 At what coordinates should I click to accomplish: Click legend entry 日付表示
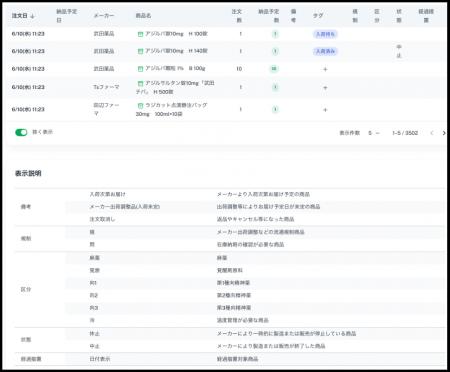(x=100, y=359)
